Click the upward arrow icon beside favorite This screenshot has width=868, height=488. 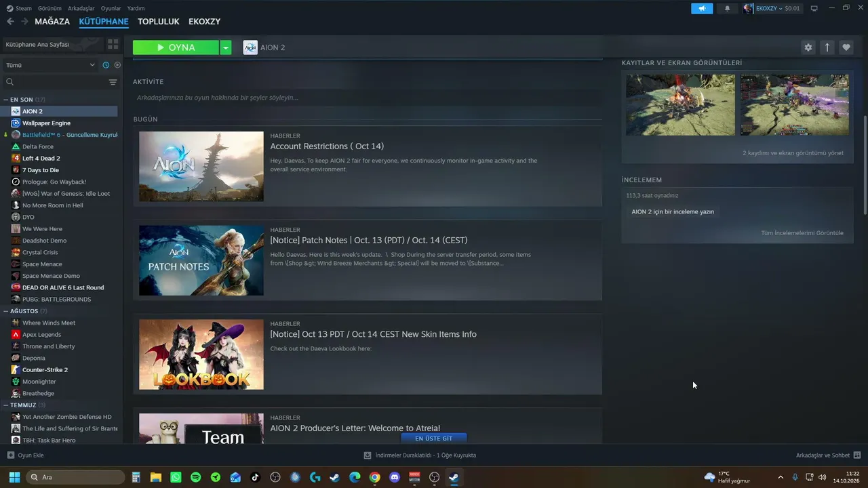[x=827, y=47]
